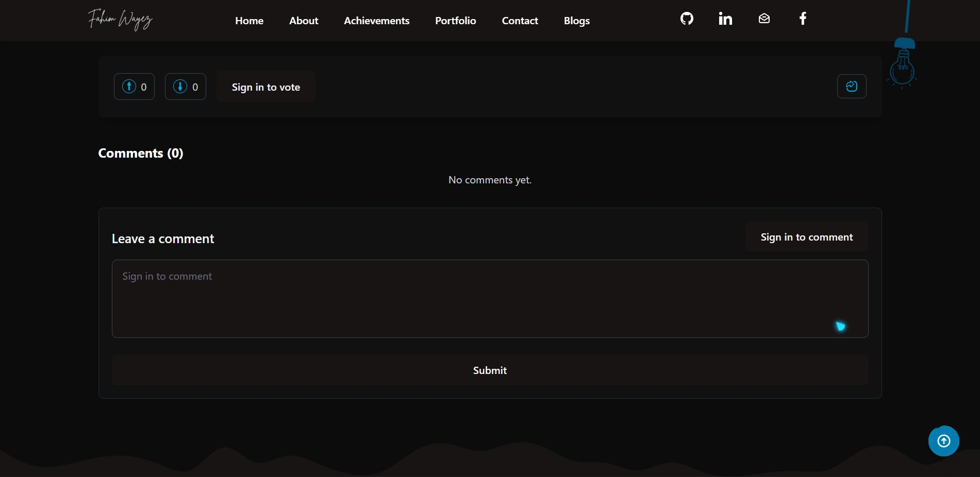Click the Fahim Wayez signature logo
This screenshot has width=980, height=477.
pos(120,20)
